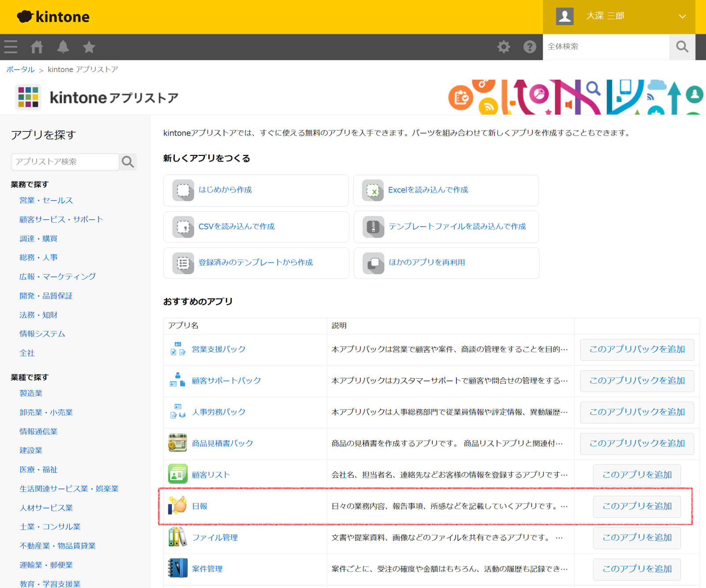Image resolution: width=706 pixels, height=588 pixels.
Task: Go to the home portal icon
Action: (x=37, y=47)
